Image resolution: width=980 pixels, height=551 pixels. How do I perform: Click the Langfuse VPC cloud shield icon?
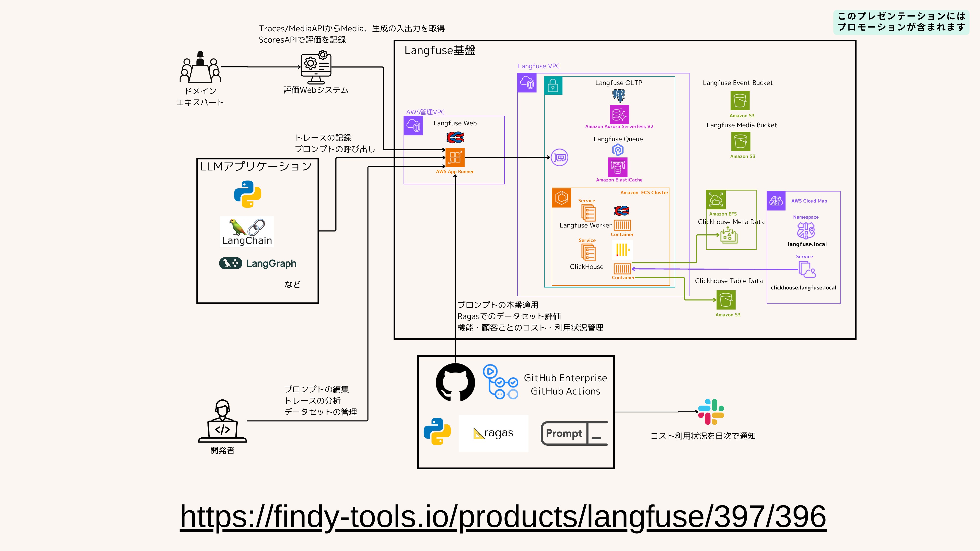coord(527,83)
